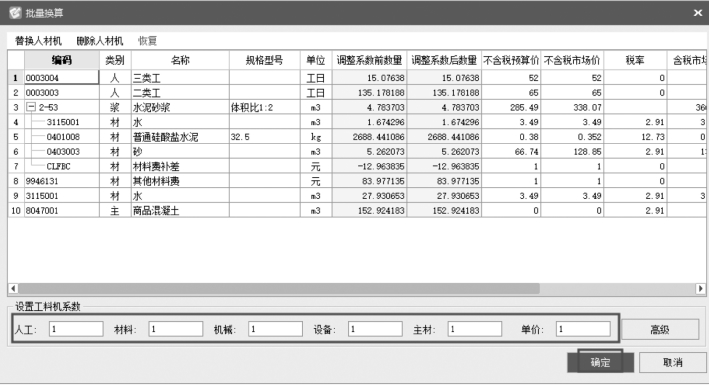Click name cell 三类工
Screen dimensions: 709x386
(180, 78)
